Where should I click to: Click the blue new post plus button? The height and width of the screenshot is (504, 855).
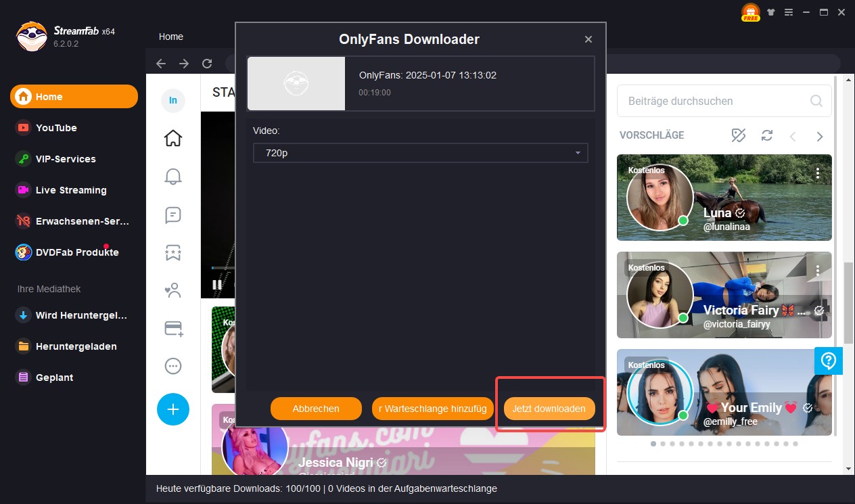173,409
